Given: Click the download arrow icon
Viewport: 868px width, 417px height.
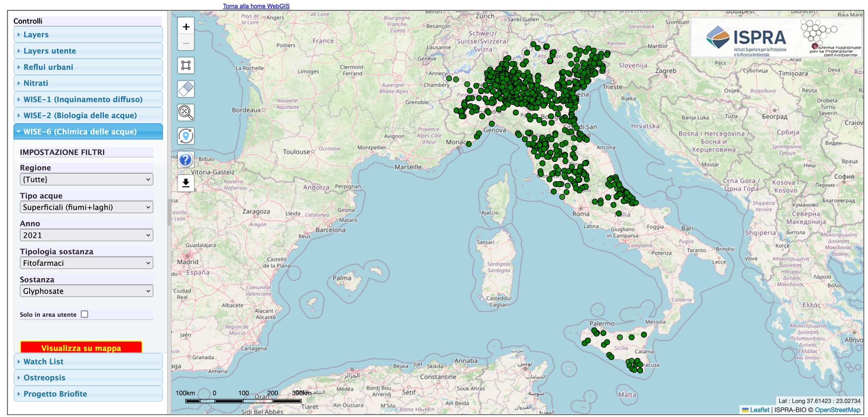Looking at the screenshot, I should tap(186, 183).
